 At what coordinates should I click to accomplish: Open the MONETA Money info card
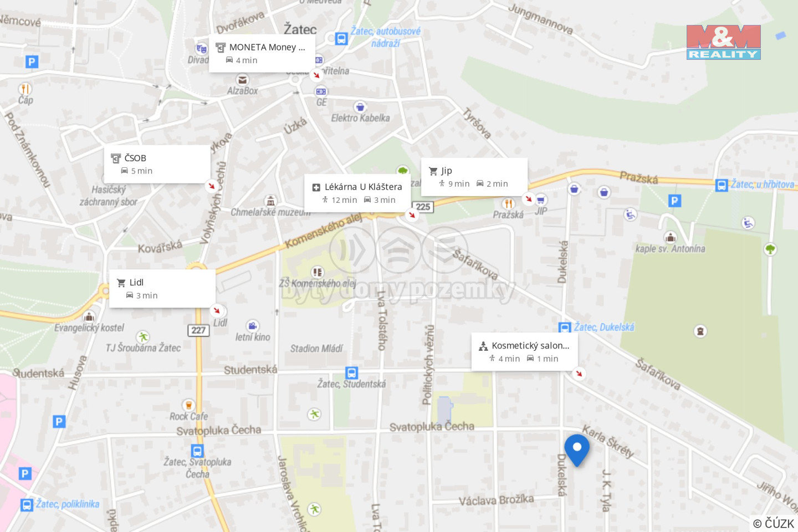(262, 53)
